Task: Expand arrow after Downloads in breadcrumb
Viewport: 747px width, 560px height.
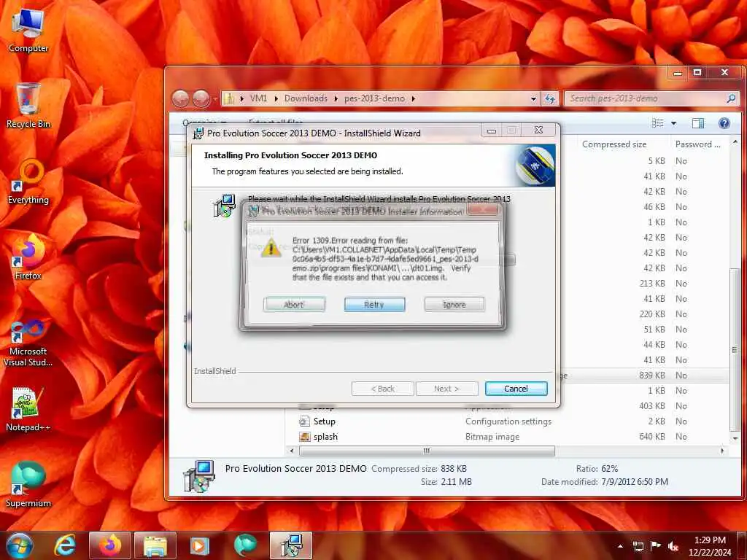Action: pyautogui.click(x=336, y=98)
